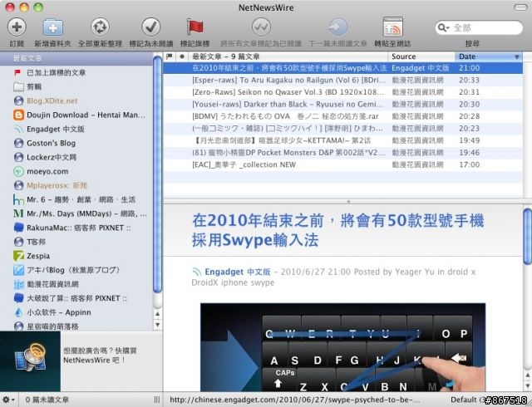532x407 pixels.
Task: Open the search scope magnifier dropdown
Action: [x=443, y=27]
